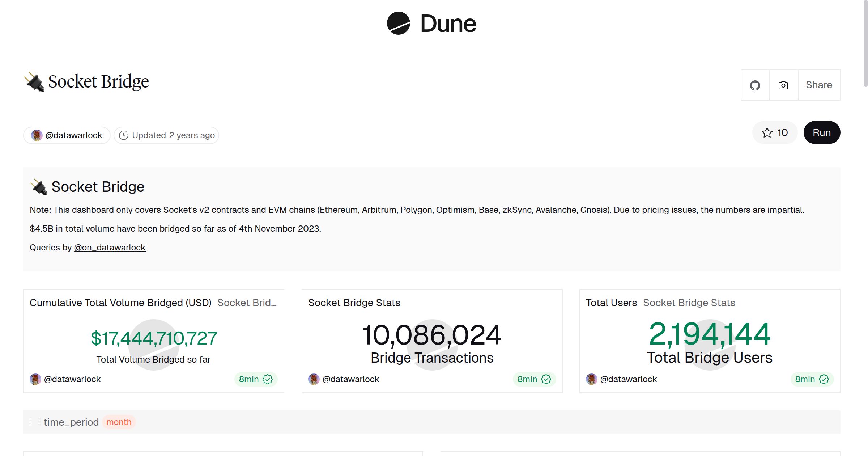Open Cumulative Total Volume Bridged title
The image size is (868, 456).
(120, 303)
